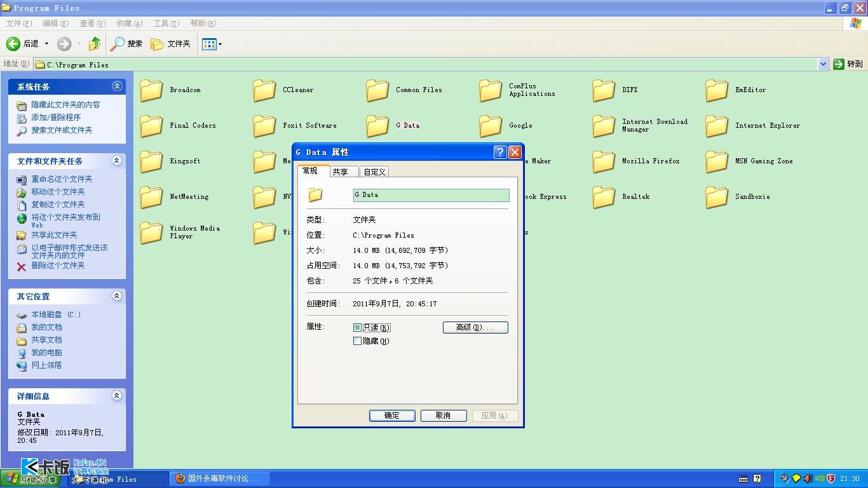Collapse the System Tasks (系统任务) panel
Image resolution: width=868 pixels, height=488 pixels.
pos(117,86)
